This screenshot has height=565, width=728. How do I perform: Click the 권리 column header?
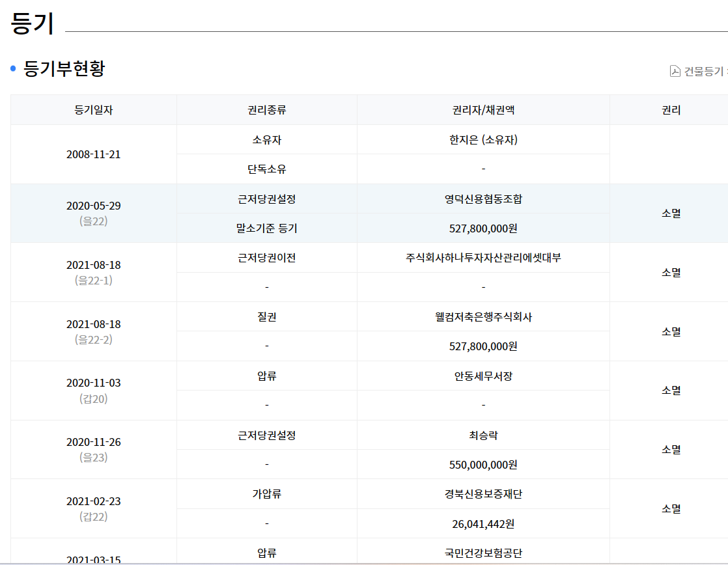coord(671,110)
